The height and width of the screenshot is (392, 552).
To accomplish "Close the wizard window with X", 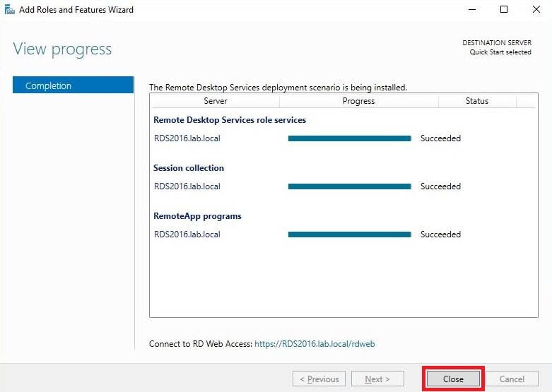I will tap(536, 9).
